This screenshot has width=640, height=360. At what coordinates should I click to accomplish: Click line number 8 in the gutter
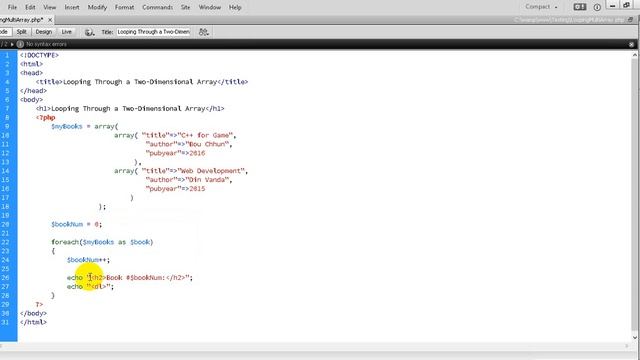coord(7,117)
